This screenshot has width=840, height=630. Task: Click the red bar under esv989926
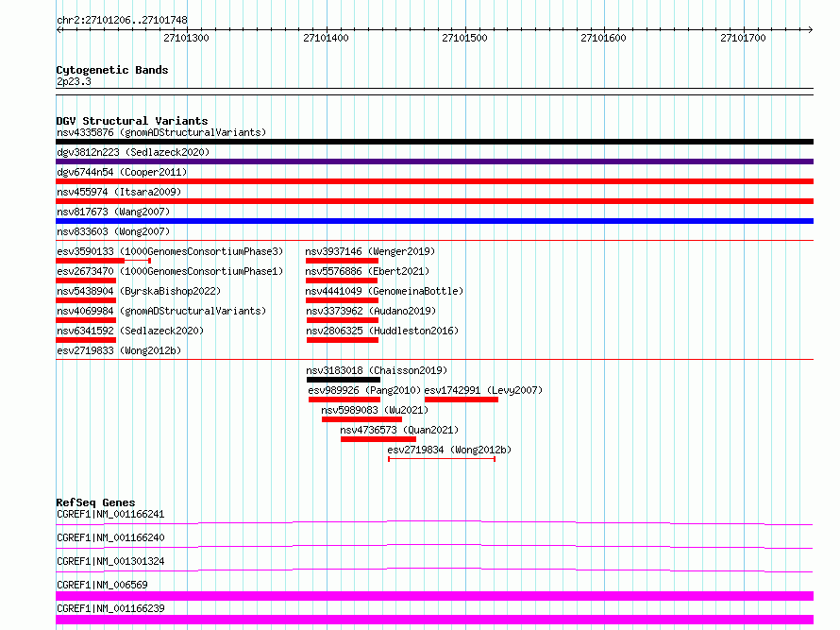(x=344, y=400)
